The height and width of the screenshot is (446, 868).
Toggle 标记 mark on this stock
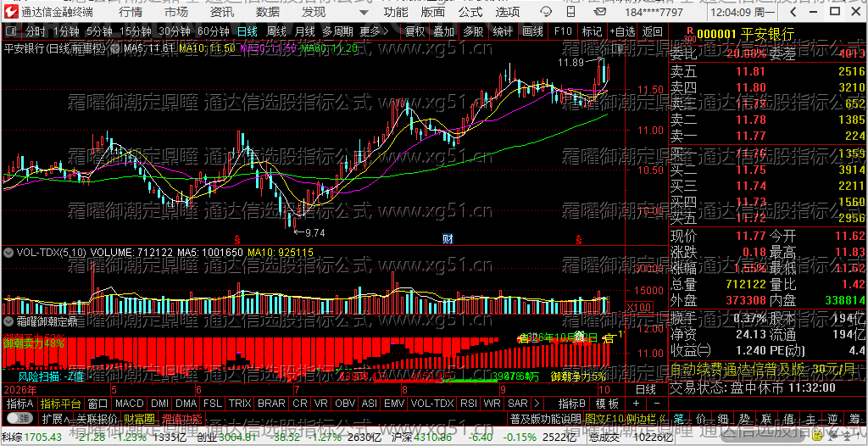592,32
